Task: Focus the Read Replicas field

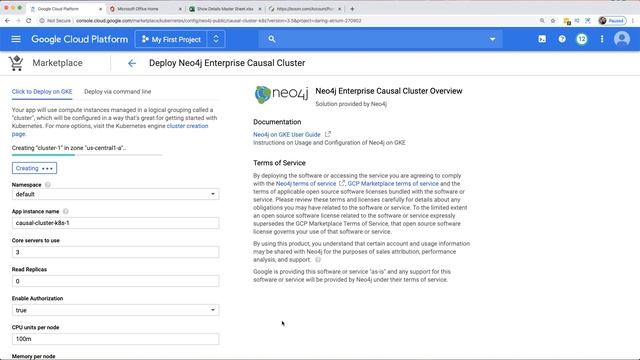Action: [116, 281]
